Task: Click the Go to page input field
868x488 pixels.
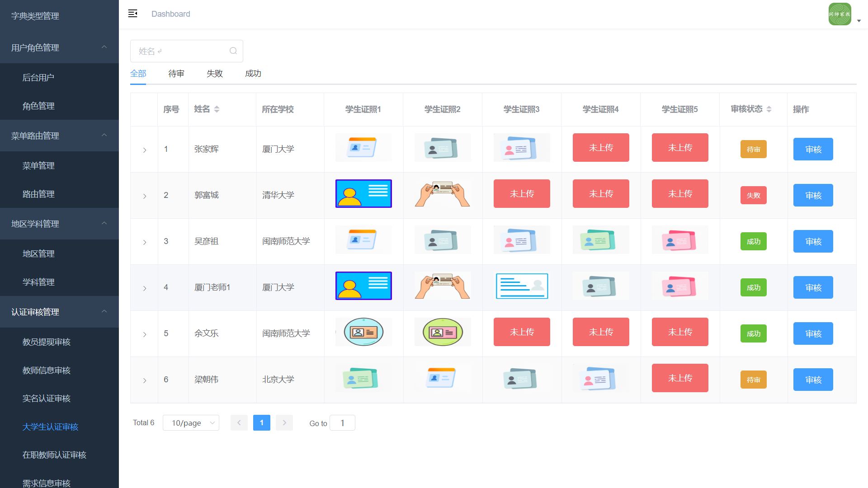Action: point(342,423)
